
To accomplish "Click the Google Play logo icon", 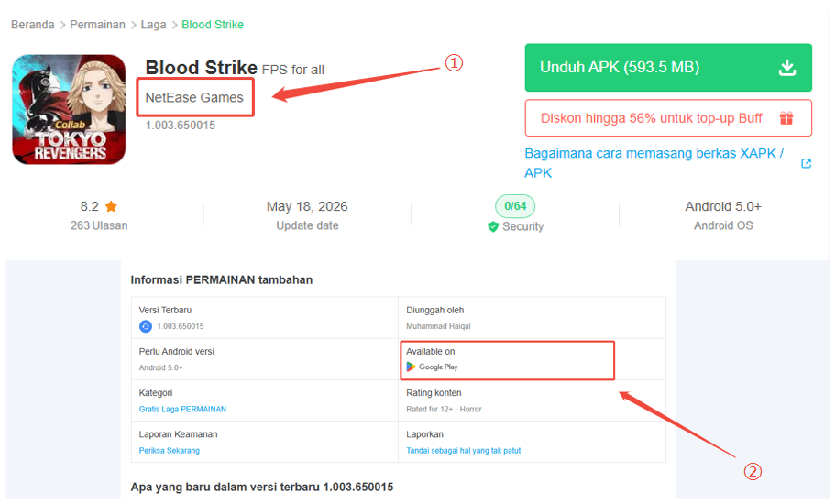I will pyautogui.click(x=411, y=367).
